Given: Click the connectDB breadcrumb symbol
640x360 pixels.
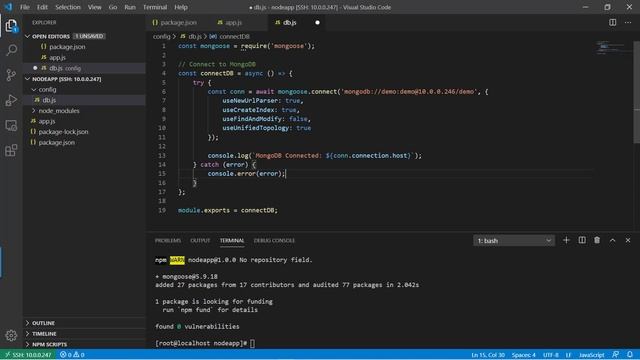Looking at the screenshot, I should [x=234, y=36].
